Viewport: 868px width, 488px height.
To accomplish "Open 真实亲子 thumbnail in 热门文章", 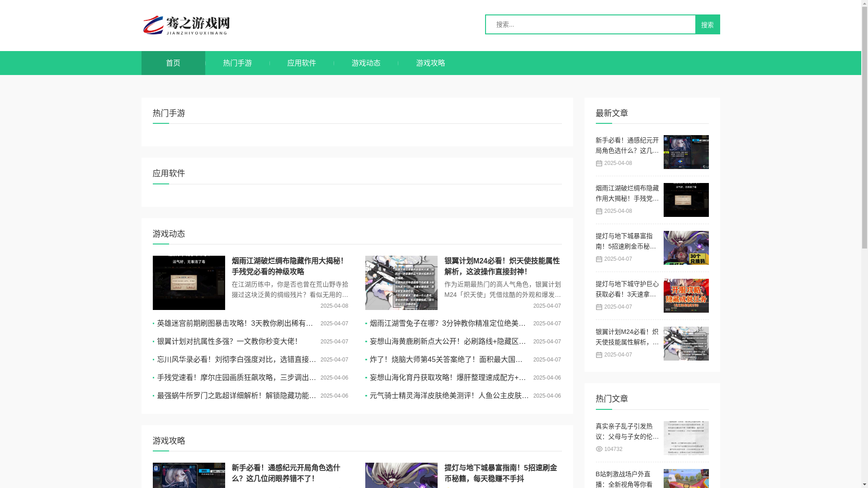I will [686, 438].
